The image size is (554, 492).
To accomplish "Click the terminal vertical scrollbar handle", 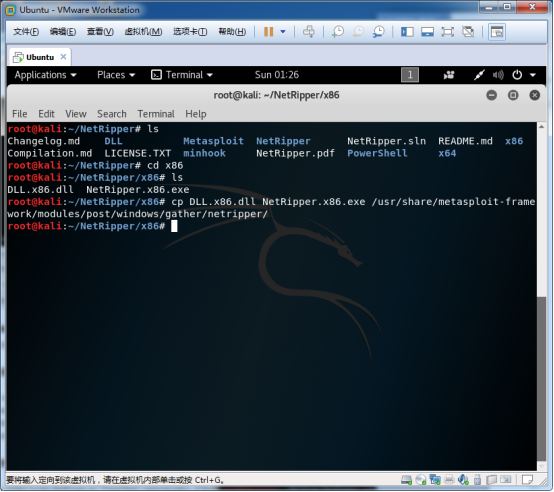I will point(541,379).
